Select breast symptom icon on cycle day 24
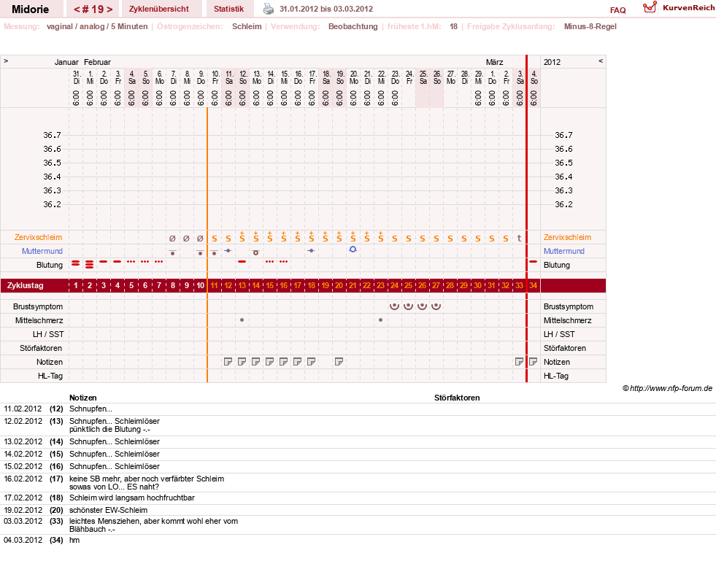The image size is (716, 588). (x=395, y=306)
